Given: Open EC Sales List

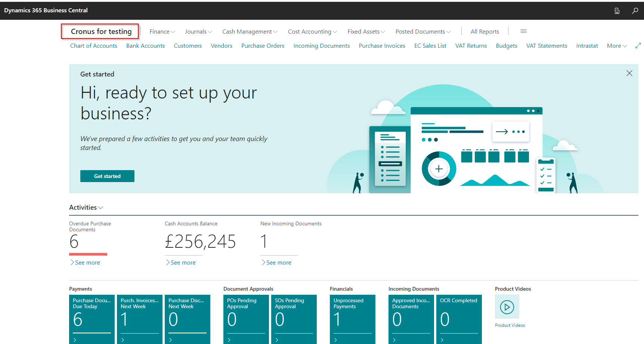Looking at the screenshot, I should click(x=430, y=46).
